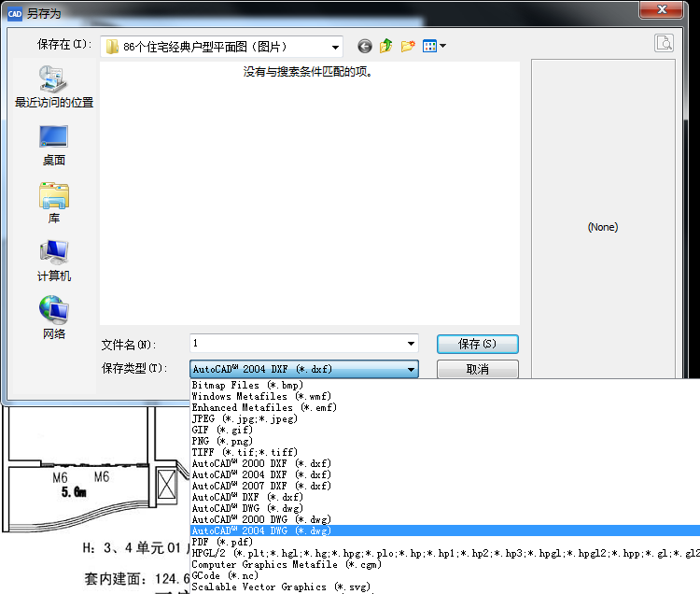Click the 取消 button

[477, 369]
